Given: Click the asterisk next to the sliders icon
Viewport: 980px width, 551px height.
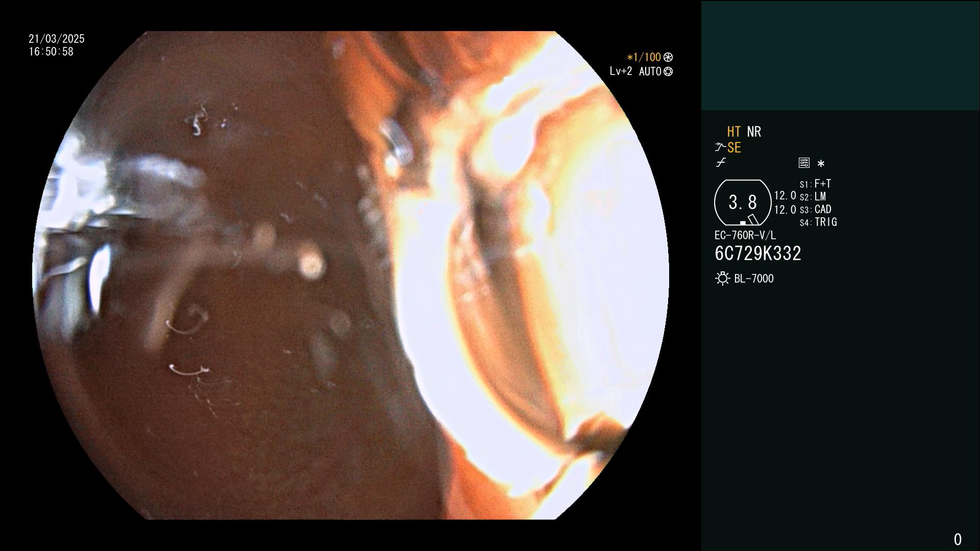Looking at the screenshot, I should (x=821, y=163).
